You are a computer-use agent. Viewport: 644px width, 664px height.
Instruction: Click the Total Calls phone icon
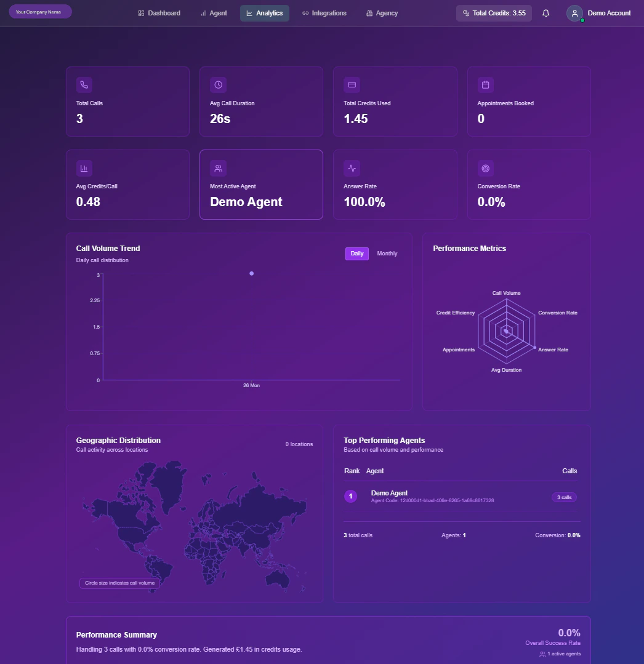(84, 85)
